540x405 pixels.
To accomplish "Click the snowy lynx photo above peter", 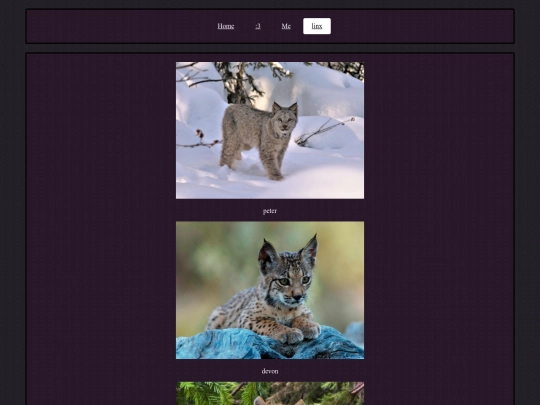I will (270, 131).
